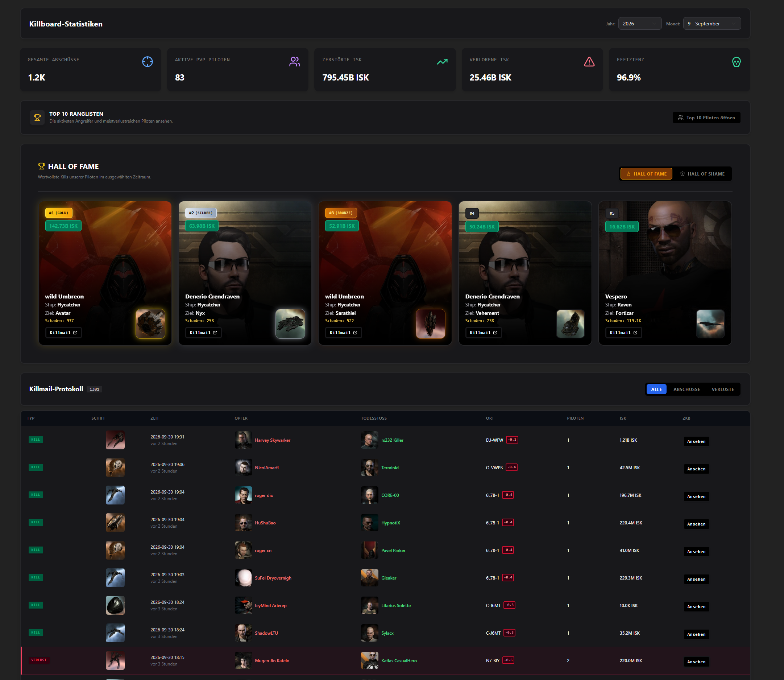Image resolution: width=784 pixels, height=680 pixels.
Task: Click the 96.9% efficiency value
Action: (x=629, y=77)
